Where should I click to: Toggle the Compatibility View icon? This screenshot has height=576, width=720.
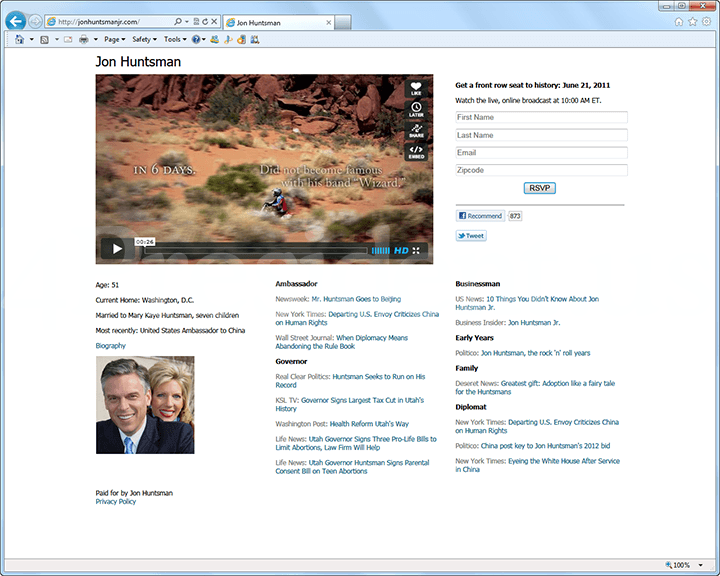point(197,22)
